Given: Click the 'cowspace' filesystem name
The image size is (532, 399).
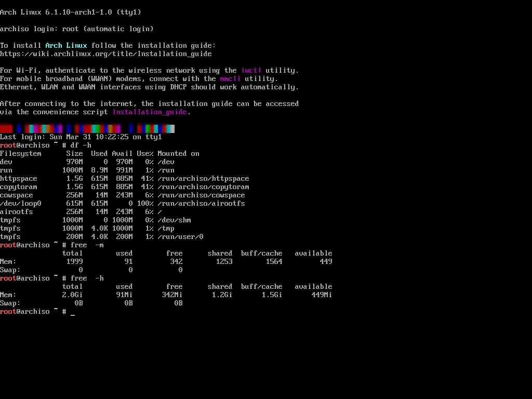Looking at the screenshot, I should coord(17,195).
